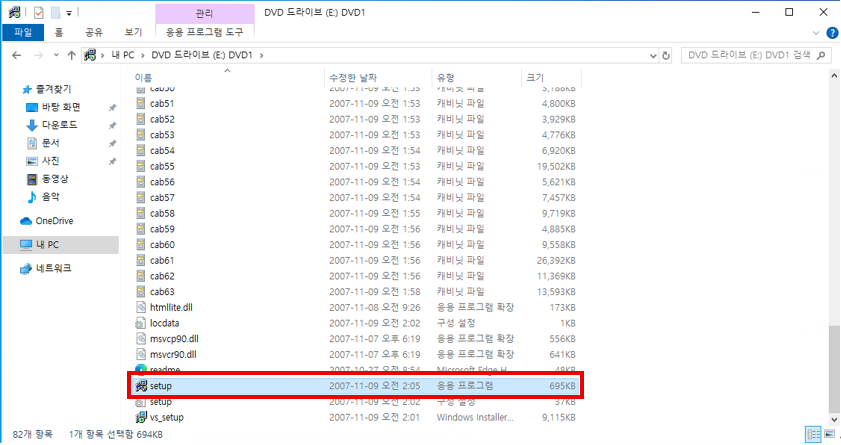This screenshot has width=841, height=445.
Task: Open OneDrive in the navigation pane
Action: 54,221
